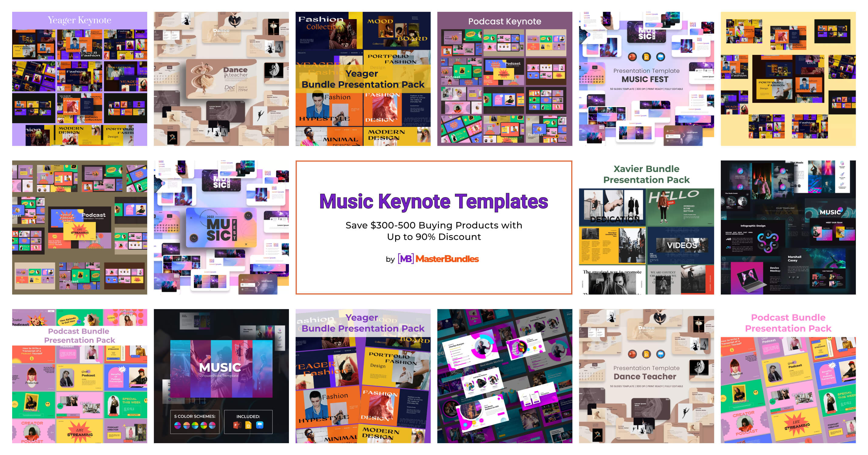Expand the Yeager Bundle Presentation Pack preview
This screenshot has height=455, width=868.
pos(363,79)
